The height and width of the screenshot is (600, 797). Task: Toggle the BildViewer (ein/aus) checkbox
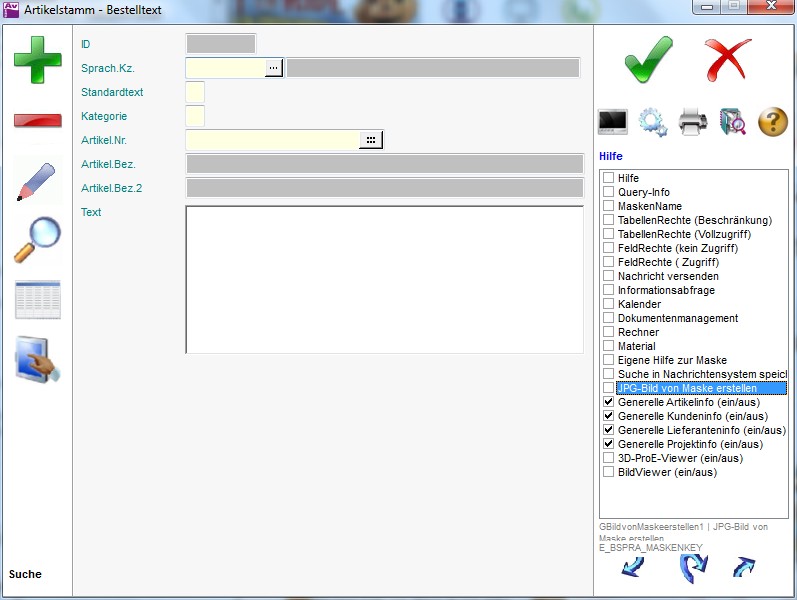pyautogui.click(x=608, y=472)
